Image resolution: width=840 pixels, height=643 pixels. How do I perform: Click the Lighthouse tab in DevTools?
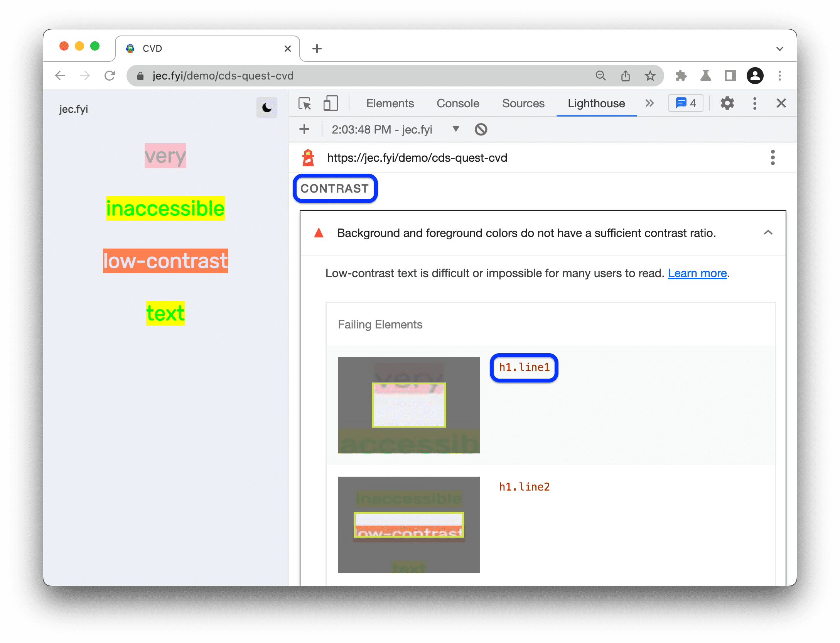595,103
